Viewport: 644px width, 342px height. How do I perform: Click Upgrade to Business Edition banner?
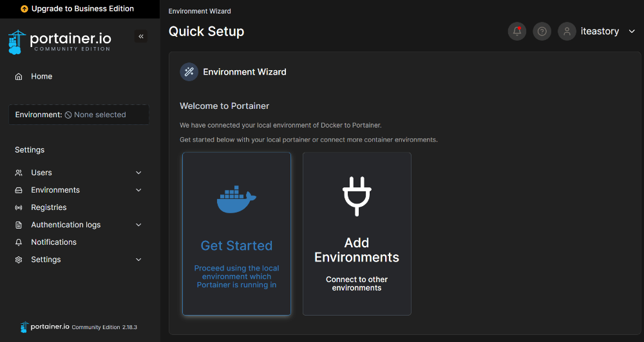pyautogui.click(x=80, y=8)
